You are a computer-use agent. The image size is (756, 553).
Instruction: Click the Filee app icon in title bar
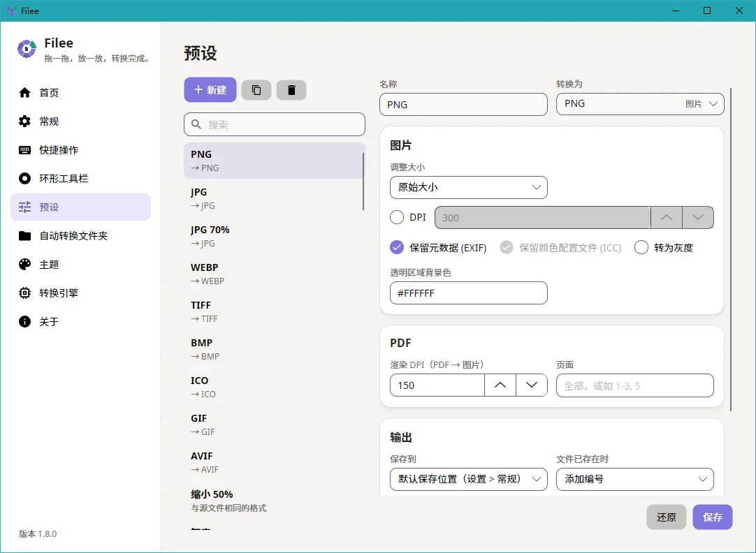pos(12,10)
